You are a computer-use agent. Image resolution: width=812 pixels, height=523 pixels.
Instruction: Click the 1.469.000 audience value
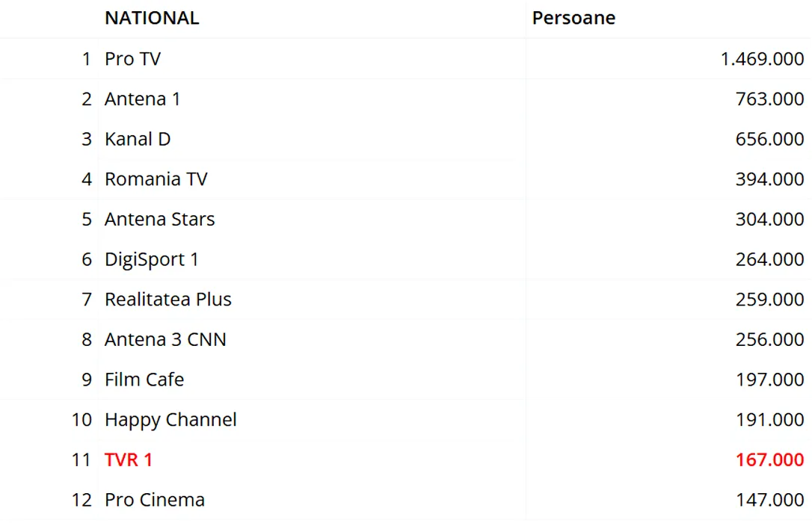click(x=762, y=58)
